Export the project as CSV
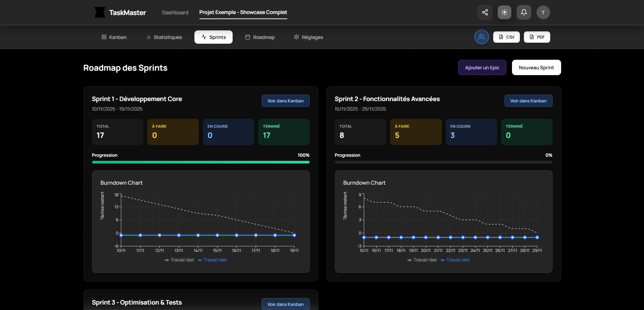The image size is (644, 310). click(506, 37)
